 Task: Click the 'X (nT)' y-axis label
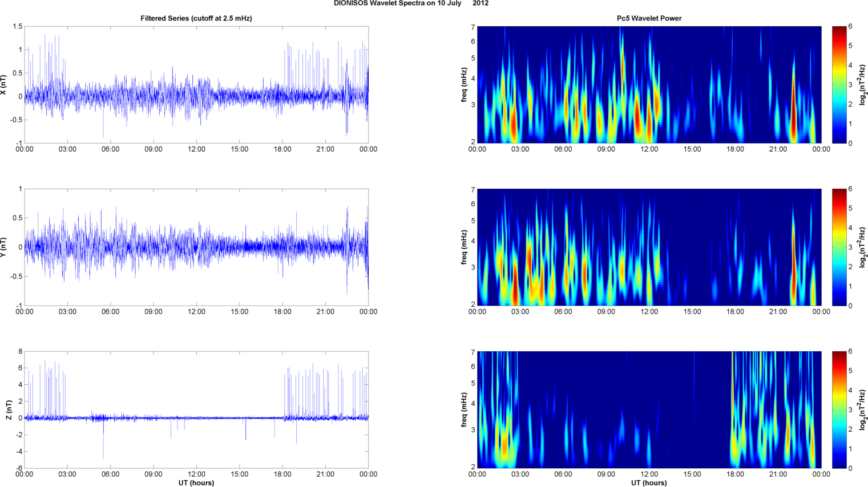(4, 84)
